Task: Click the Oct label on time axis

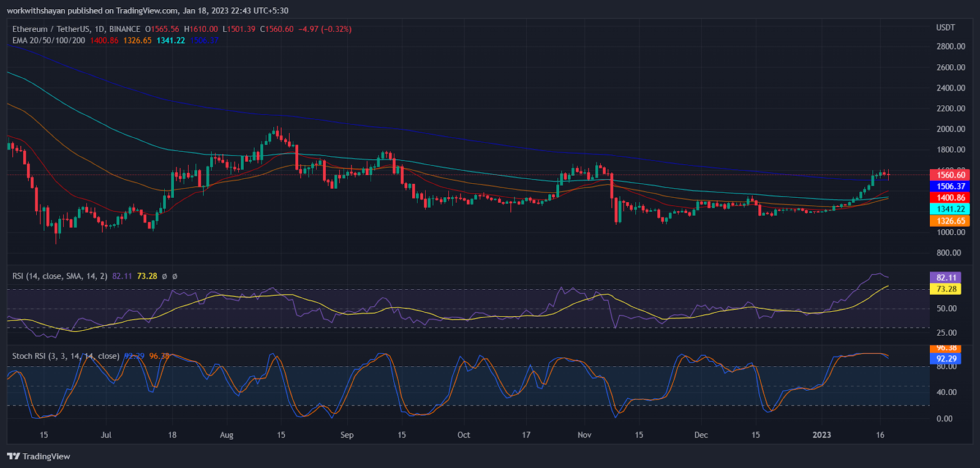Action: coord(464,435)
